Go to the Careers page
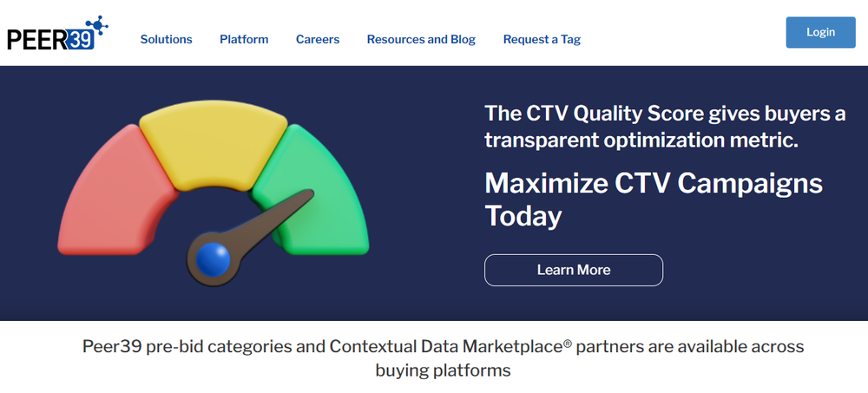Viewport: 868px width, 393px height. [x=318, y=39]
